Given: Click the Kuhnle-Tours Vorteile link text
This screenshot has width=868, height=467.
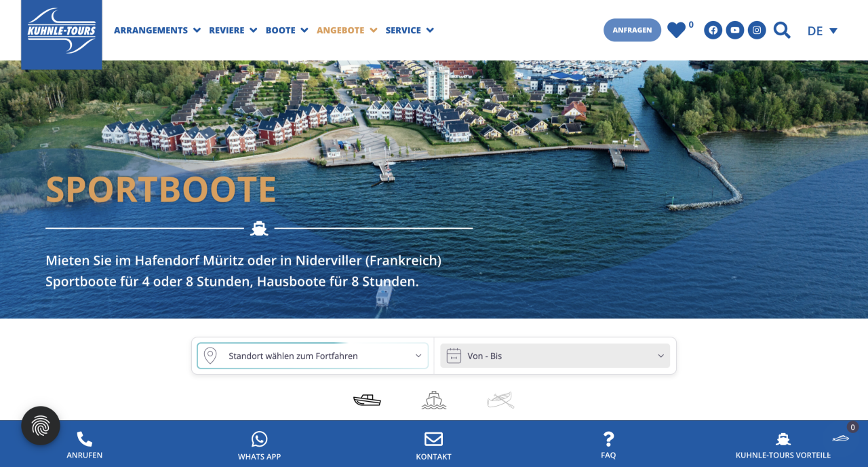Looking at the screenshot, I should [x=783, y=455].
